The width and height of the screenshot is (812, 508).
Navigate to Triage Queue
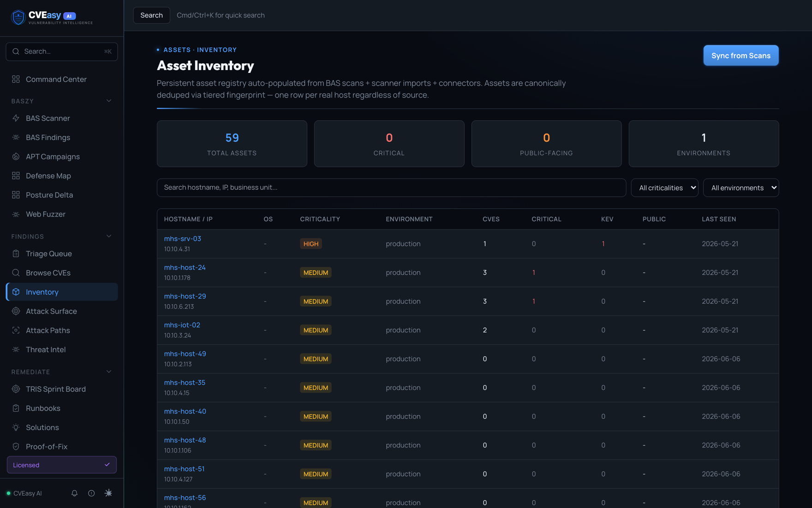point(62,254)
